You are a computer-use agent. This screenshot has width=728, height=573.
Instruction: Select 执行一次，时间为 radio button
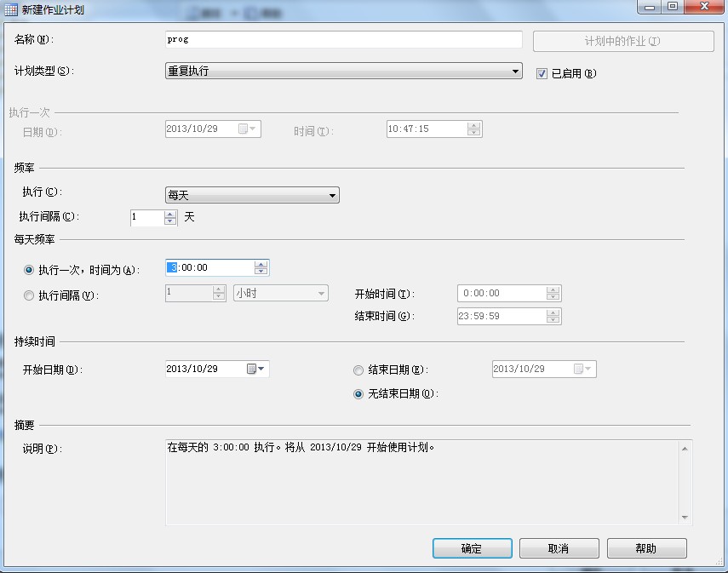[x=29, y=270]
